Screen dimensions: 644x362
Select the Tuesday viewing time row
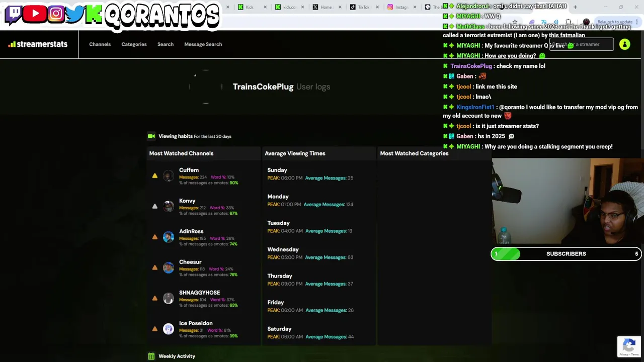coord(318,227)
